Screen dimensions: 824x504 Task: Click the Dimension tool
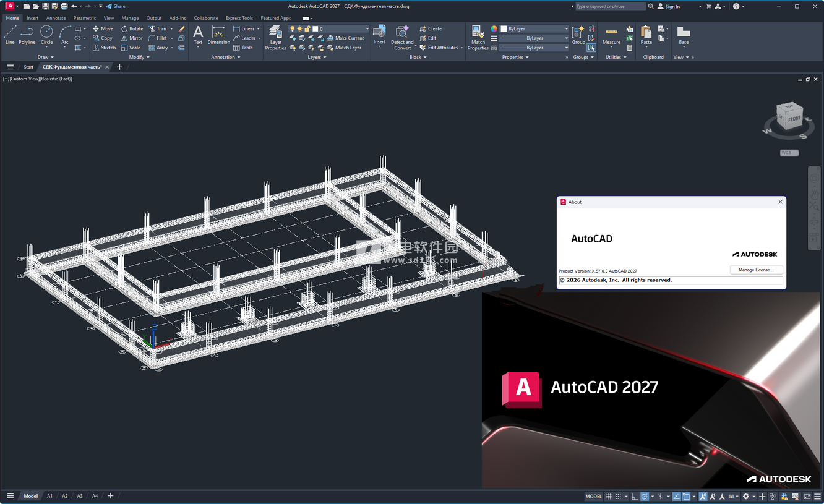click(x=218, y=35)
